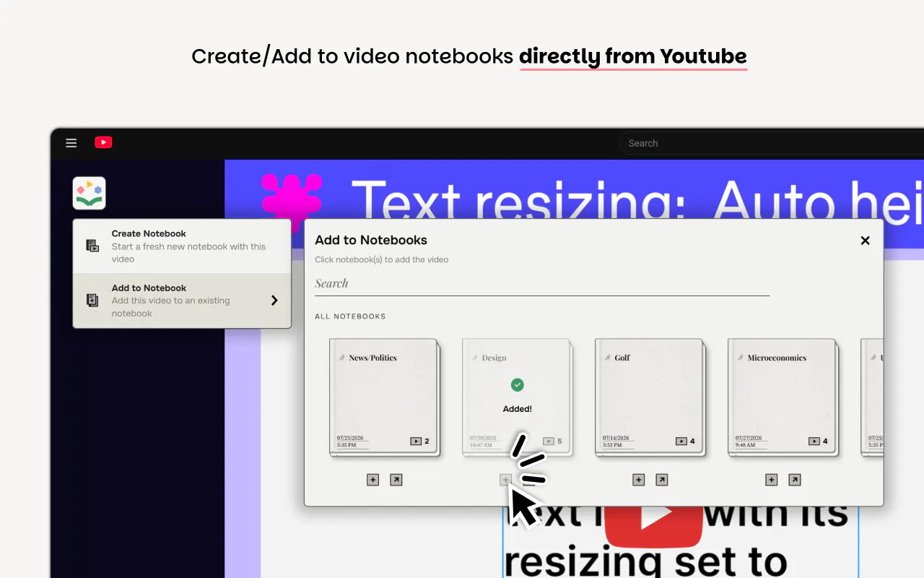Viewport: 924px width, 578px height.
Task: Click 'Click notebook(s) to add the video' text
Action: 382,259
